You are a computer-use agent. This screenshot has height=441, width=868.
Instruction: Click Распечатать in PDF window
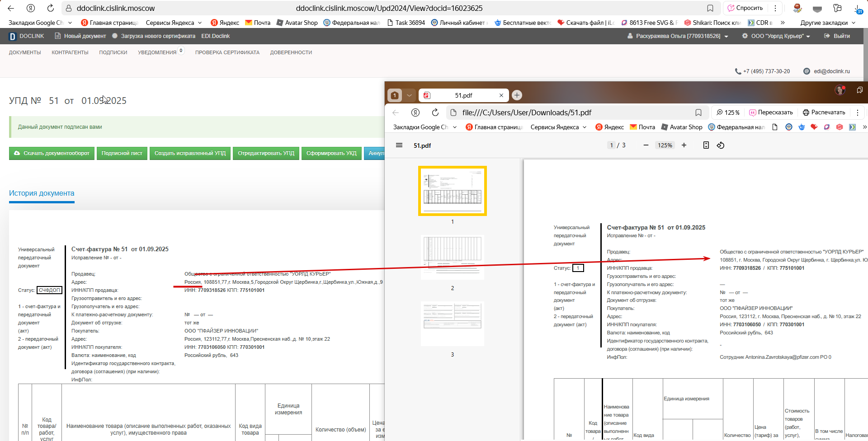coord(824,113)
